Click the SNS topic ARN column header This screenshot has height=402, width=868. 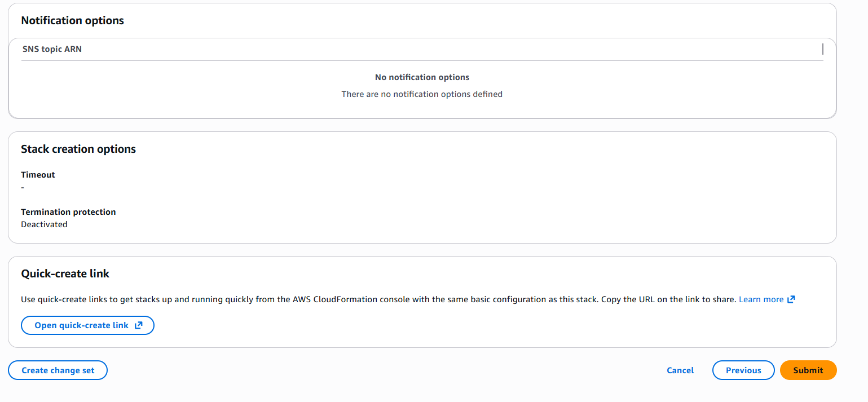52,49
